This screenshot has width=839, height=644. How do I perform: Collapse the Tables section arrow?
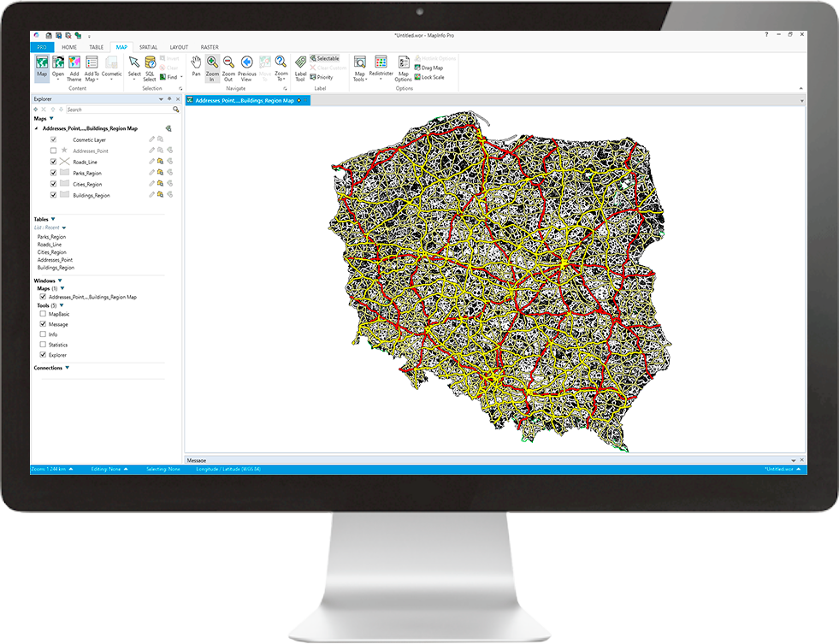tap(53, 219)
